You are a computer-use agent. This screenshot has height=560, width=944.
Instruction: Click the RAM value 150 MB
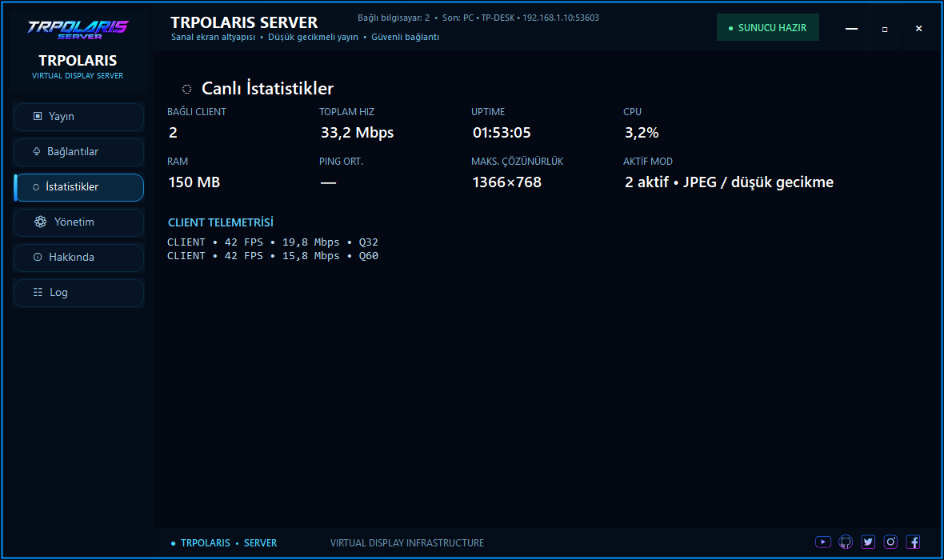pyautogui.click(x=194, y=182)
